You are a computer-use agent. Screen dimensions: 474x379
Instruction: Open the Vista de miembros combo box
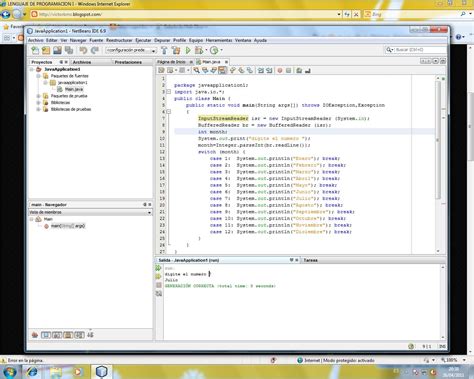pyautogui.click(x=90, y=212)
